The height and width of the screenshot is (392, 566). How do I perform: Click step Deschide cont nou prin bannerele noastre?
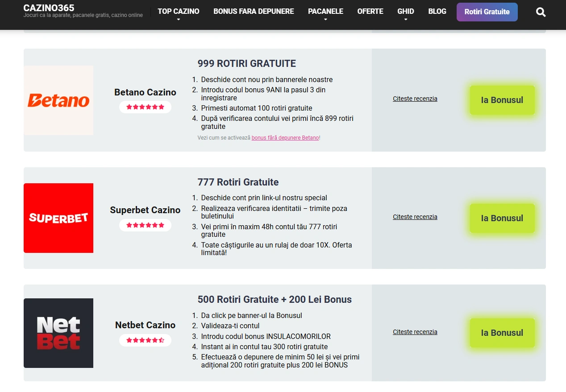[x=267, y=79]
